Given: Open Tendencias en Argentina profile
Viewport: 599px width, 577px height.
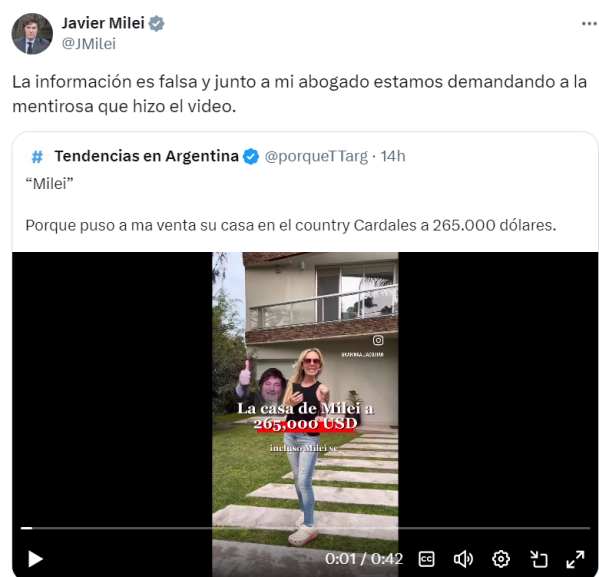Looking at the screenshot, I should 147,156.
